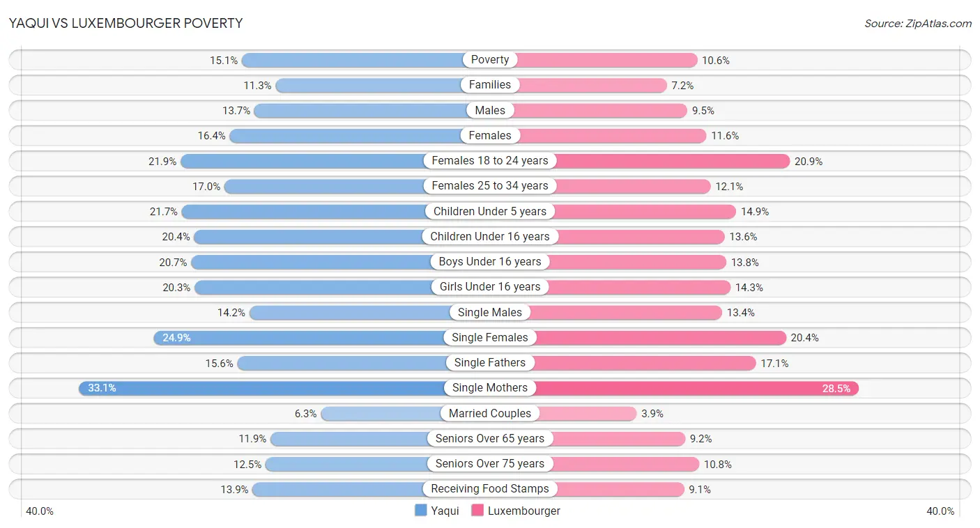Open the ZipAtlas.com source link

917,24
